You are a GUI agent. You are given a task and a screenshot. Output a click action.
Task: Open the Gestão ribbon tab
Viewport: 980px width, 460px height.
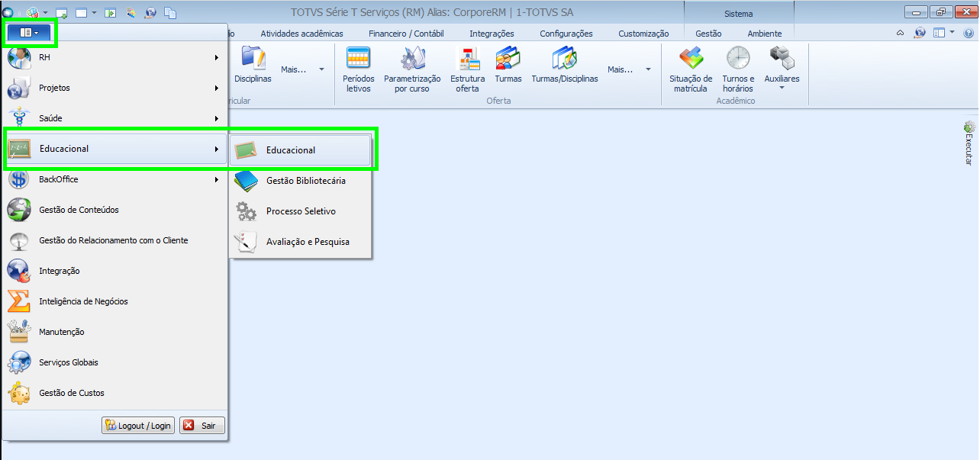[x=708, y=34]
